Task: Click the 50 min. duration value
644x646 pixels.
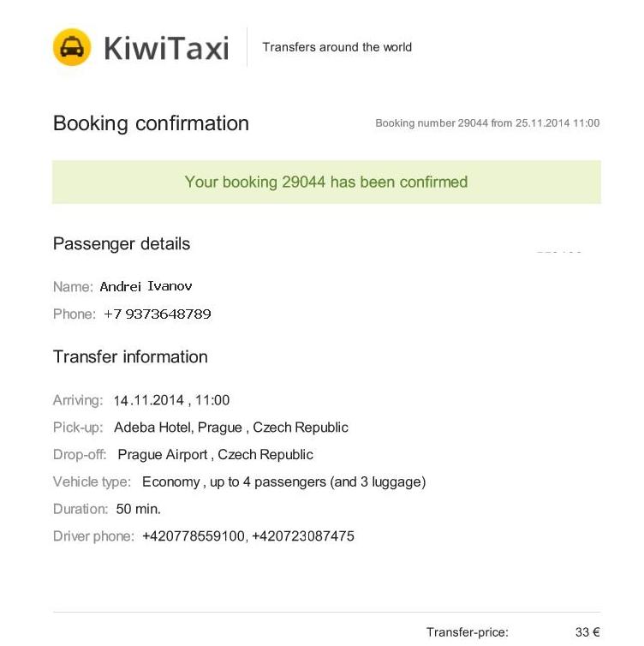Action: click(139, 509)
